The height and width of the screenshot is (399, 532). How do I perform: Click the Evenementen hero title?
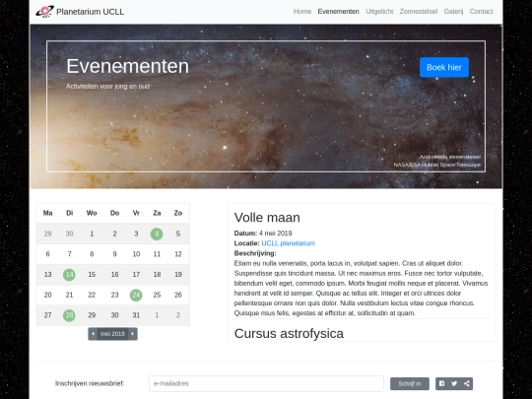(127, 66)
